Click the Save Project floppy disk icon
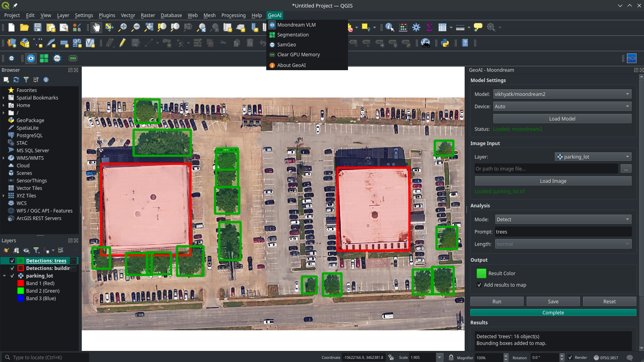 coord(38,27)
